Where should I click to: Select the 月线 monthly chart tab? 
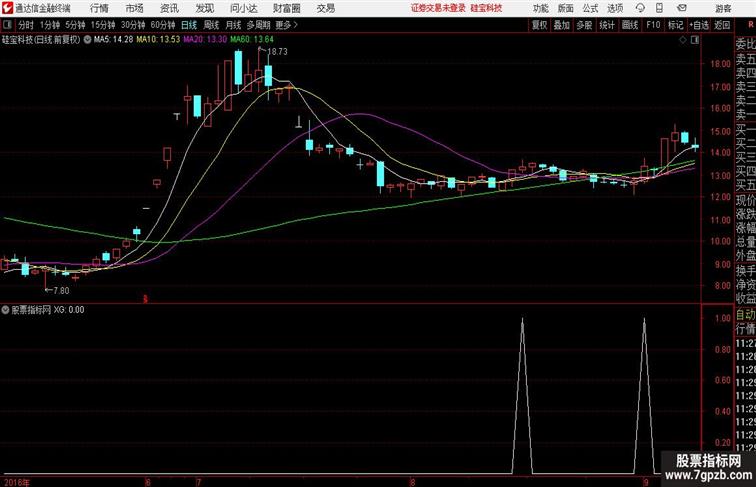233,25
